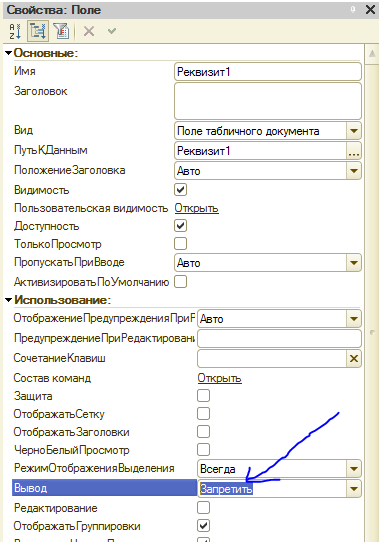The height and width of the screenshot is (548, 384).
Task: Click the important-properties filter icon
Action: [x=61, y=31]
